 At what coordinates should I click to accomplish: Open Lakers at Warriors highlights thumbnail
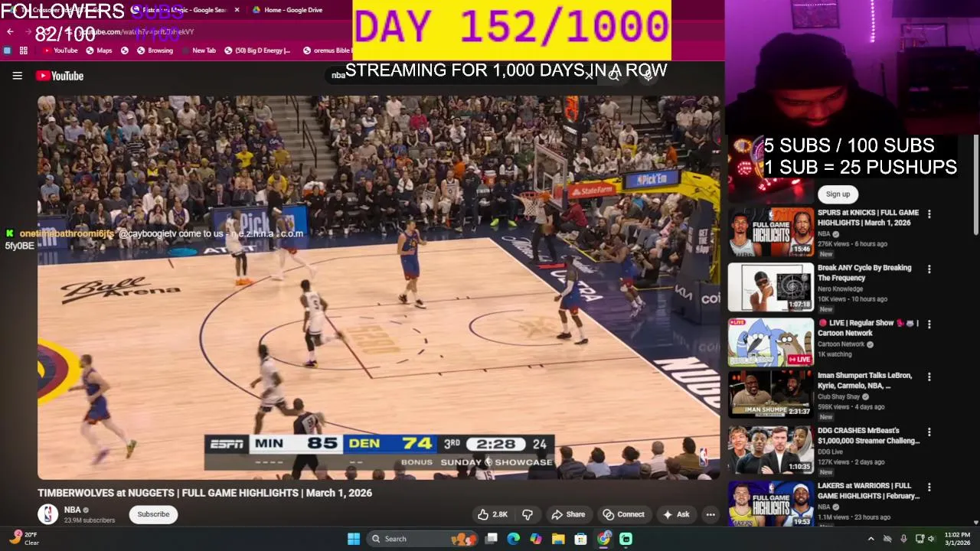click(770, 504)
